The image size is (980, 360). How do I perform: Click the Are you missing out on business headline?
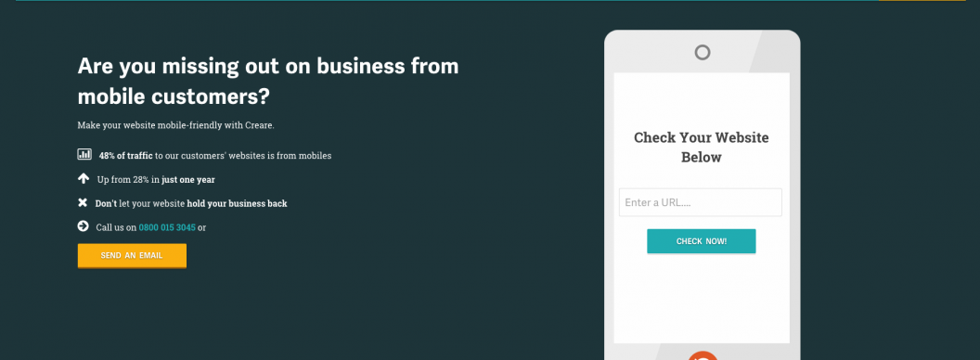point(268,82)
